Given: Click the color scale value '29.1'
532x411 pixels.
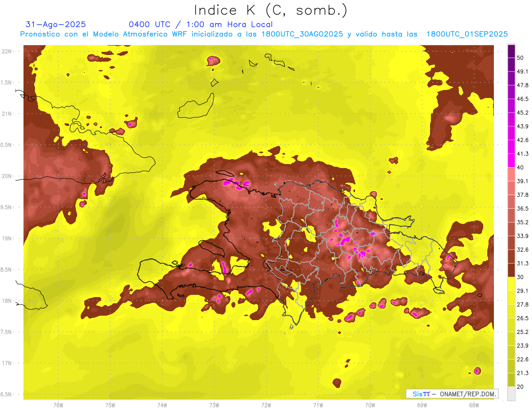Looking at the screenshot, I should click(x=522, y=291).
